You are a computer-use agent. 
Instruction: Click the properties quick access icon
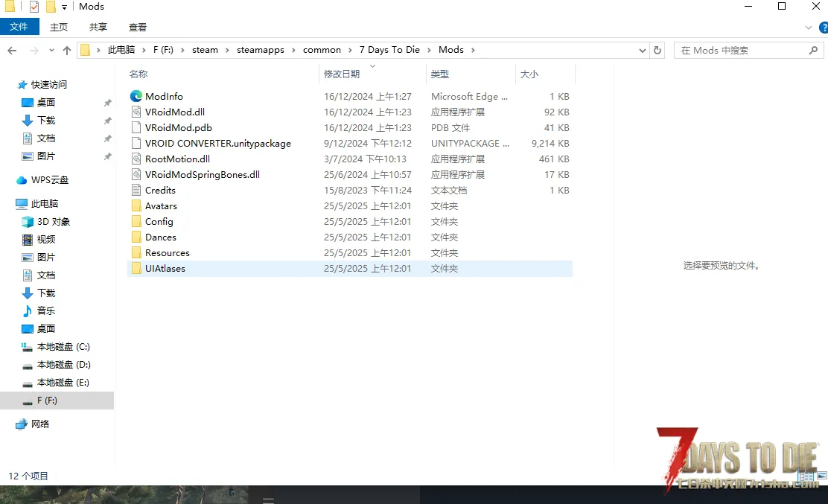34,7
